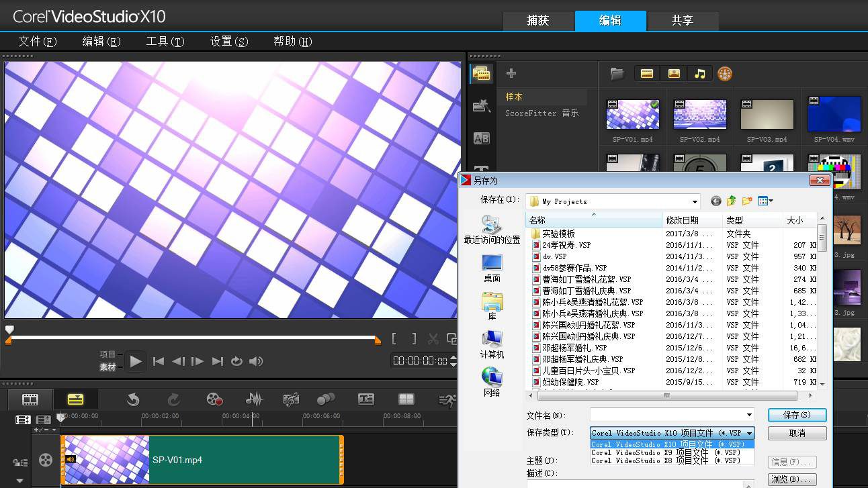This screenshot has width=868, height=488.
Task: Open the Transitions (AB) library icon
Action: pos(482,138)
